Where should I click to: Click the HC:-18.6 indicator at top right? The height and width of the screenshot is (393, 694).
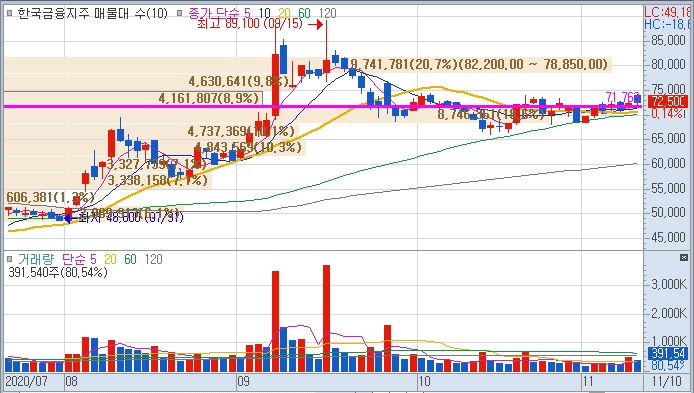(667, 24)
